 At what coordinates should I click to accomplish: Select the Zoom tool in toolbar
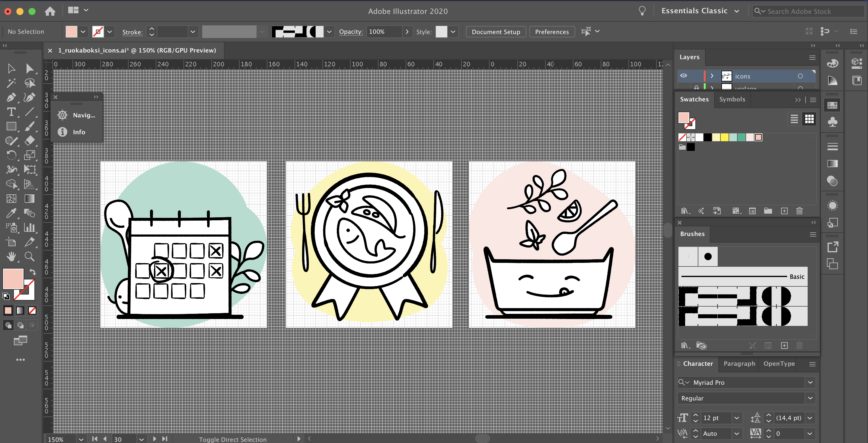pyautogui.click(x=30, y=257)
